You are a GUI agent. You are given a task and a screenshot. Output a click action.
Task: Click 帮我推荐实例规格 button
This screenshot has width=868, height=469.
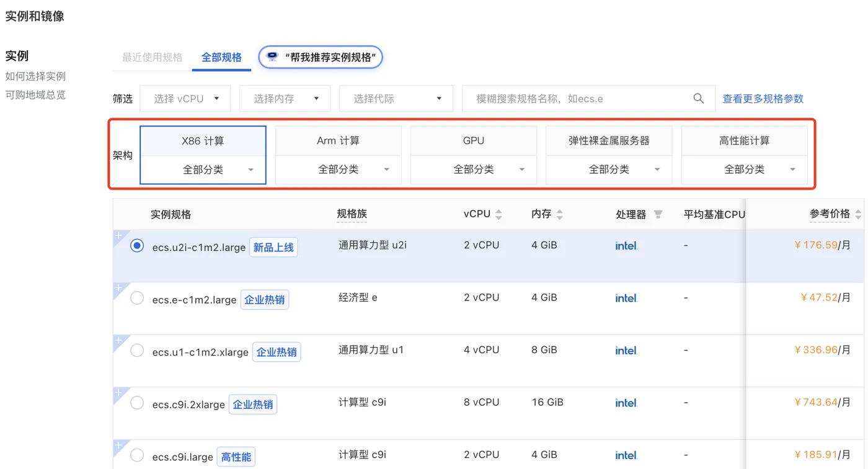coord(321,57)
